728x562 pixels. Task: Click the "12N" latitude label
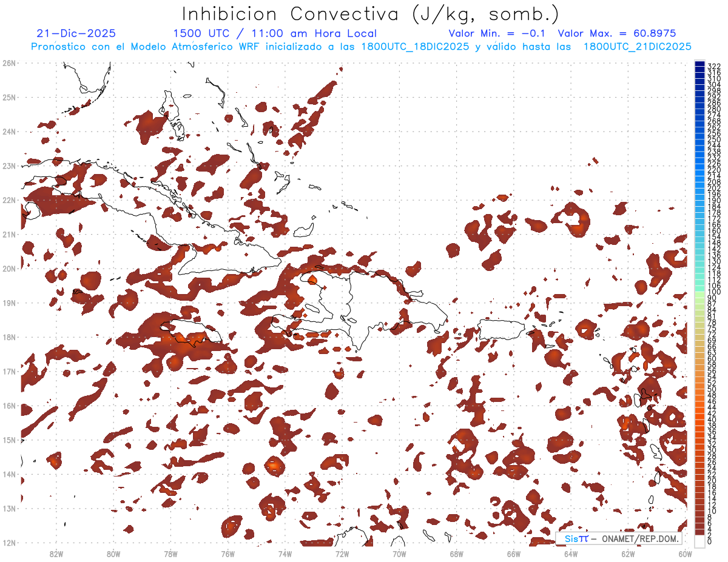click(x=9, y=543)
